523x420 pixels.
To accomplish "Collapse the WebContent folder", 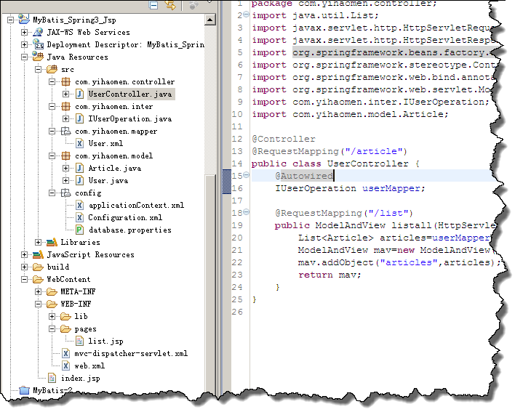I will click(x=25, y=279).
